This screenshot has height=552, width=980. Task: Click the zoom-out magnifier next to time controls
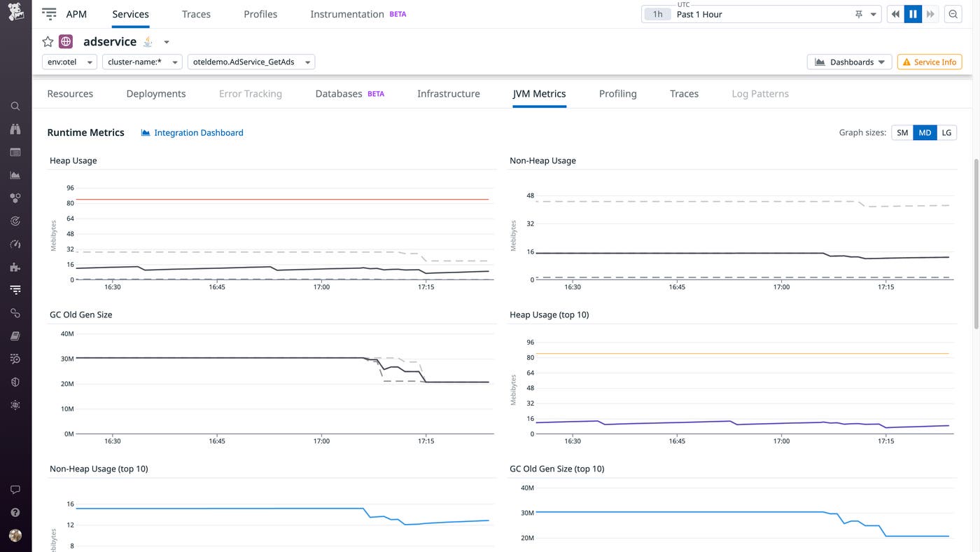click(953, 13)
